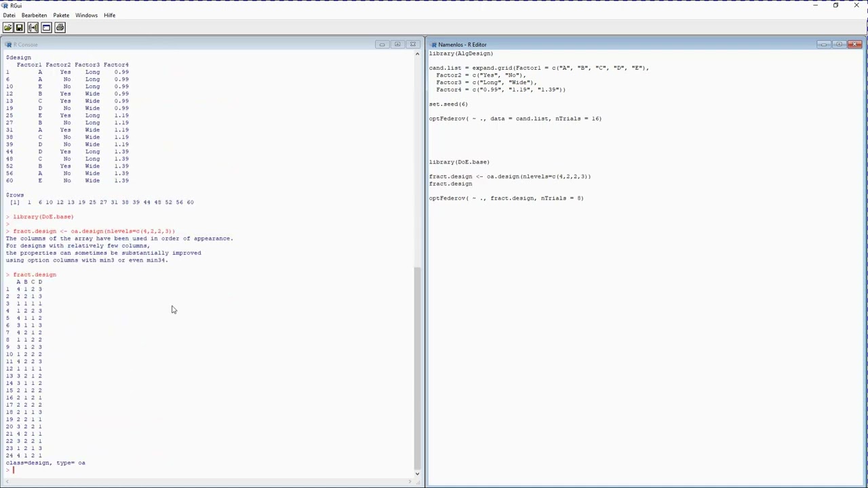Viewport: 868px width, 488px height.
Task: Click the 'library(DoE.base)' line in editor
Action: pos(459,162)
